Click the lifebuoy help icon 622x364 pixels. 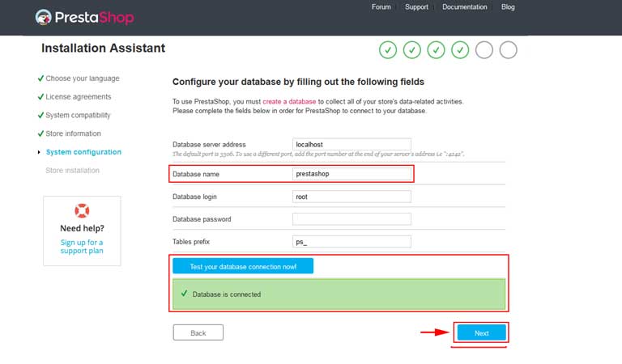pos(82,211)
